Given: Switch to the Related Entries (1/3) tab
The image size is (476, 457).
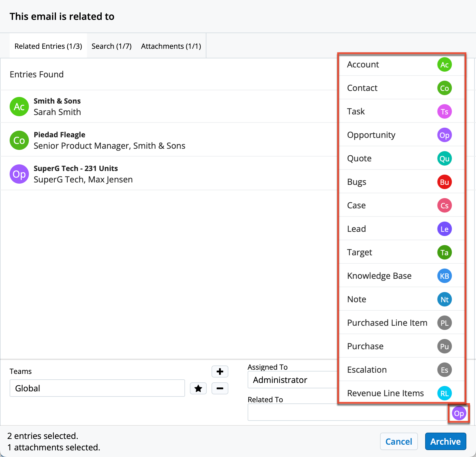Looking at the screenshot, I should (48, 46).
